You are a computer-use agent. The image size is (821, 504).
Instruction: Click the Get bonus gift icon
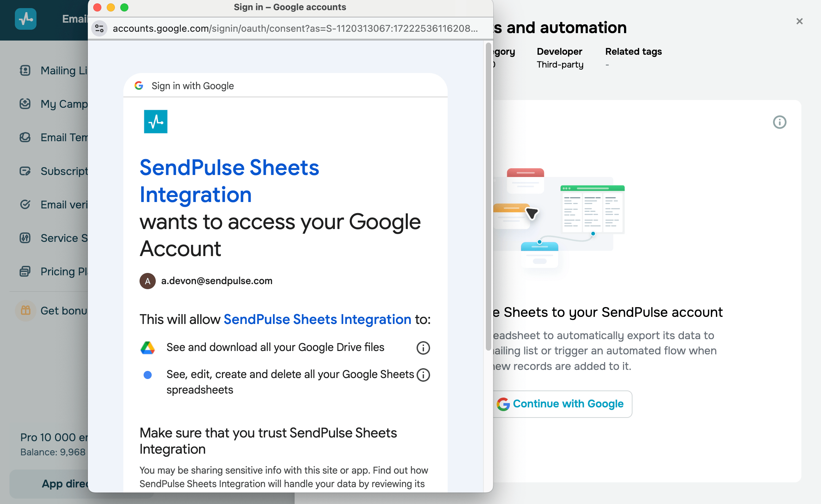26,310
